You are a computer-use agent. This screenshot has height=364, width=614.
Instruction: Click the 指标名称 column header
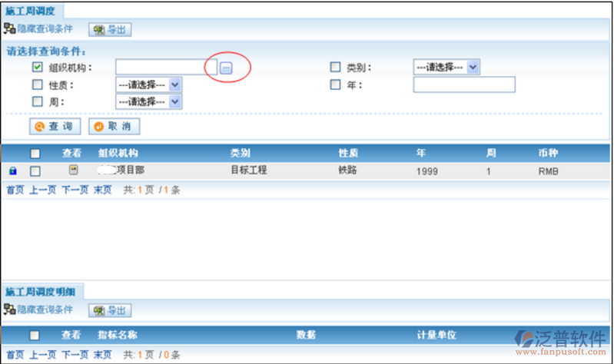(118, 335)
